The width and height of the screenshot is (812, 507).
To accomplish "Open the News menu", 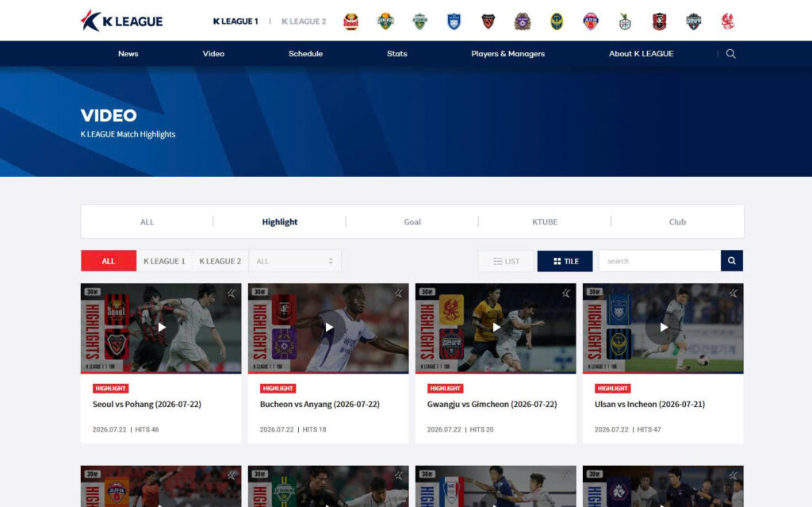I will (x=128, y=53).
